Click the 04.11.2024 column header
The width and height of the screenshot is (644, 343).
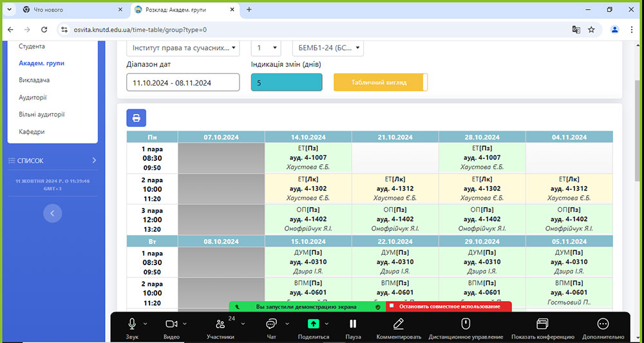(569, 137)
